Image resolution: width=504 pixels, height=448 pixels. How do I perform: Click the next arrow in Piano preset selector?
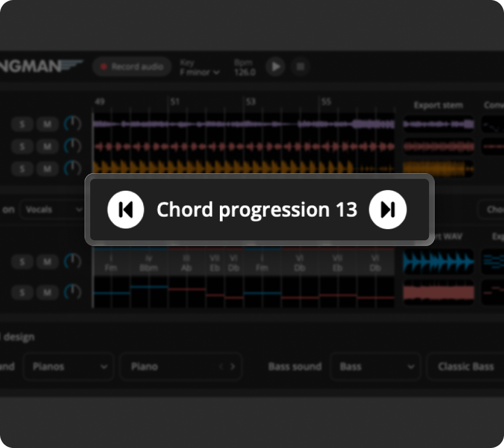coord(232,367)
